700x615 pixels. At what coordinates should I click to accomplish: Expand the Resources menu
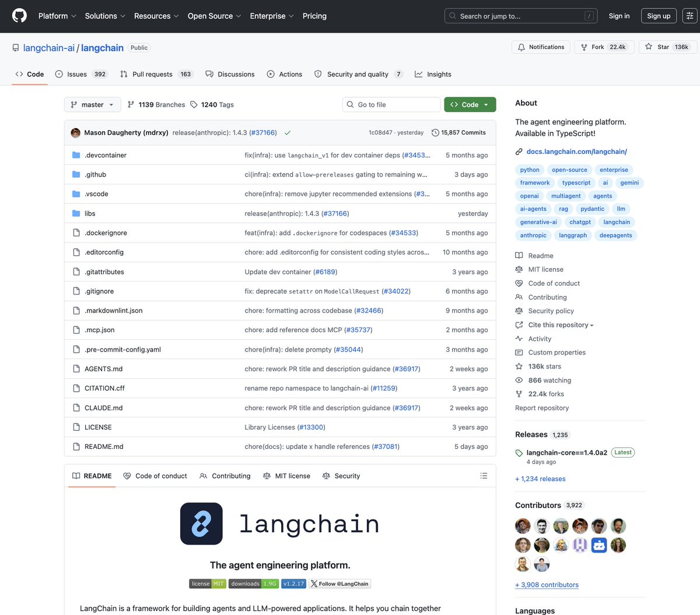coord(156,16)
